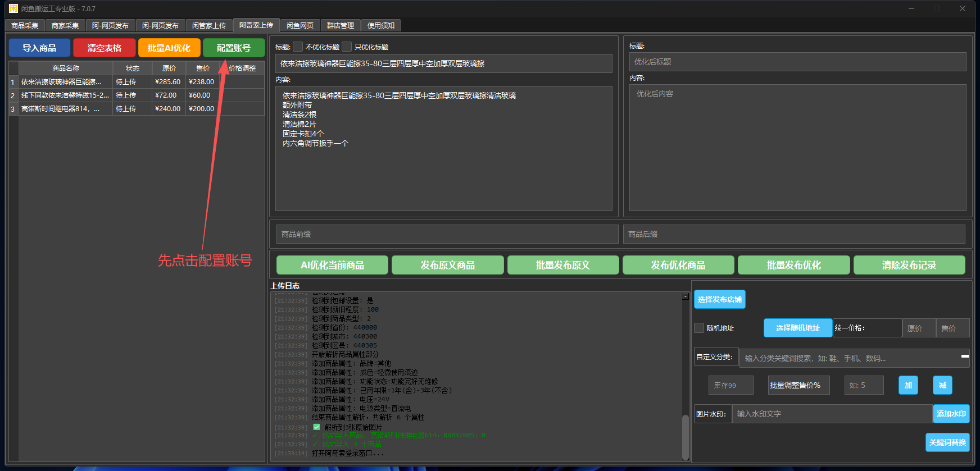Open the 群店管理 tab

point(341,25)
